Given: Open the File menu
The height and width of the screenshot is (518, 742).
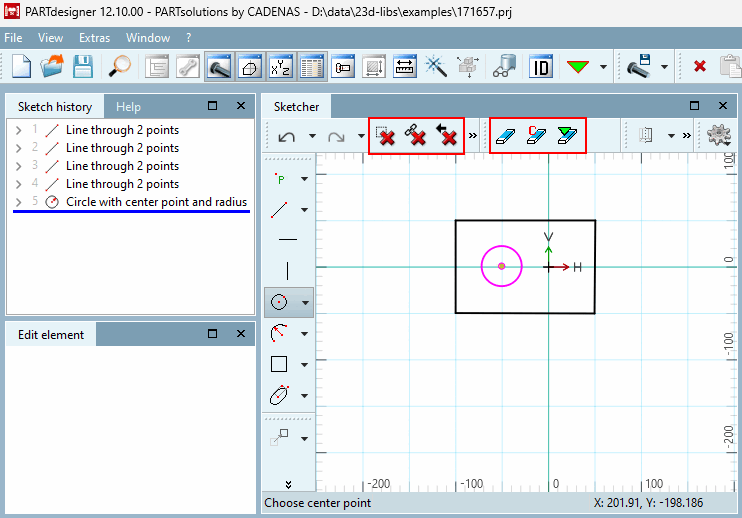Looking at the screenshot, I should [x=13, y=38].
